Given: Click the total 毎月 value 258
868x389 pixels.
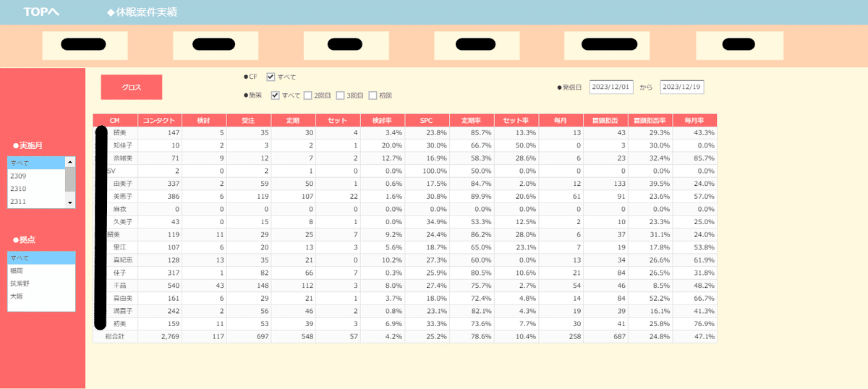Looking at the screenshot, I should point(574,336).
